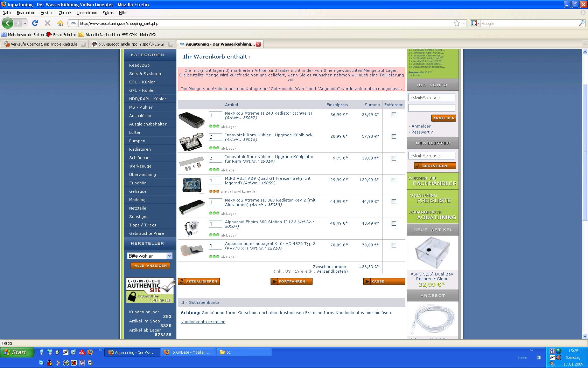Click quantity field for Innovatek Kühlplatte row
Viewport: 588px width, 368px height.
tap(216, 159)
